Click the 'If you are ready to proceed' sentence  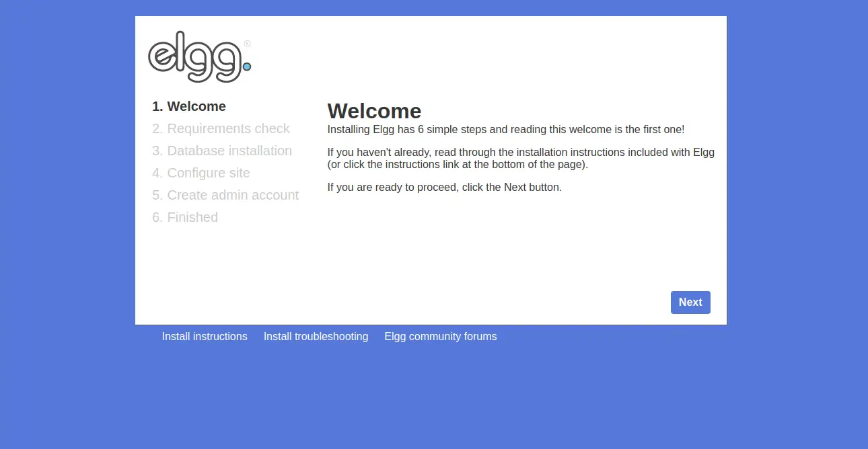coord(445,188)
